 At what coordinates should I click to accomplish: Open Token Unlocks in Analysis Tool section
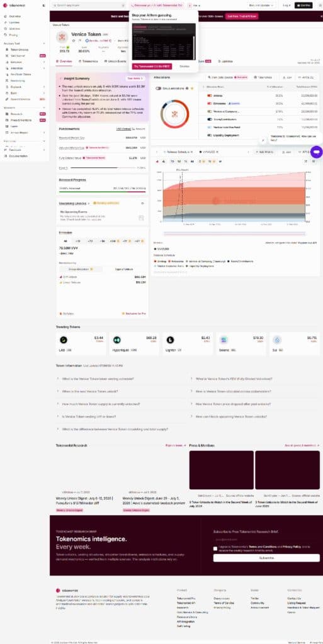coord(20,49)
